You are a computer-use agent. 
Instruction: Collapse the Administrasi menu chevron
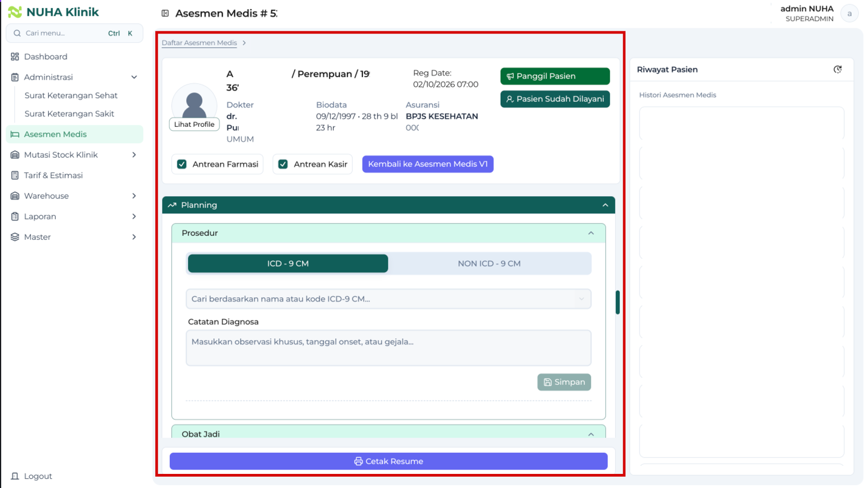[134, 77]
